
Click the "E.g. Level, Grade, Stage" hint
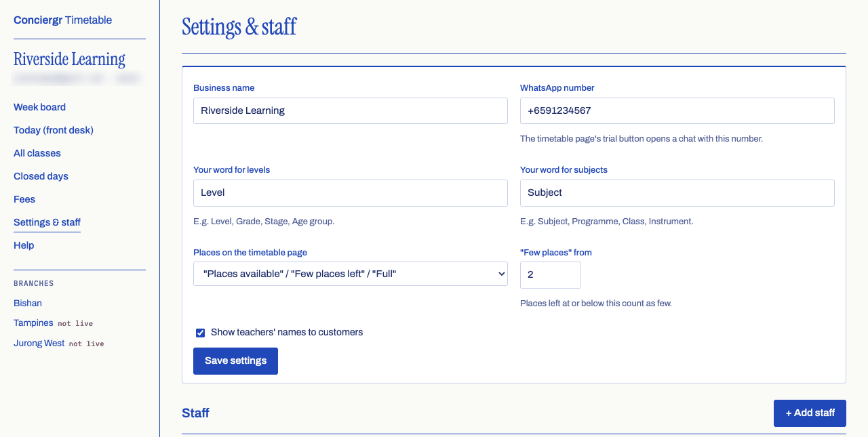pyautogui.click(x=264, y=222)
